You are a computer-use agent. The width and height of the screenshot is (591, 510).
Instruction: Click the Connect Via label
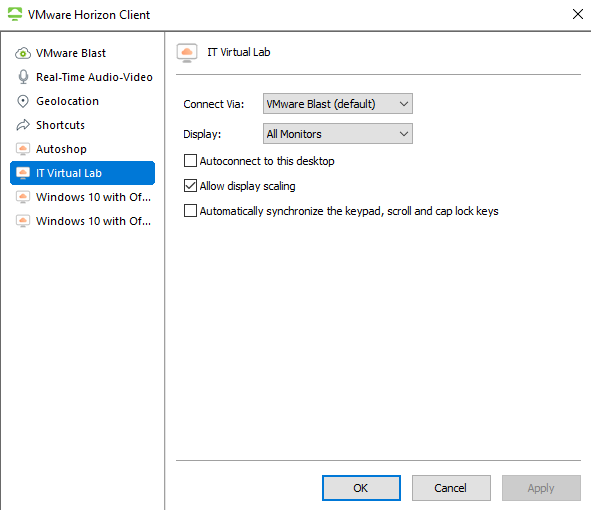click(214, 104)
